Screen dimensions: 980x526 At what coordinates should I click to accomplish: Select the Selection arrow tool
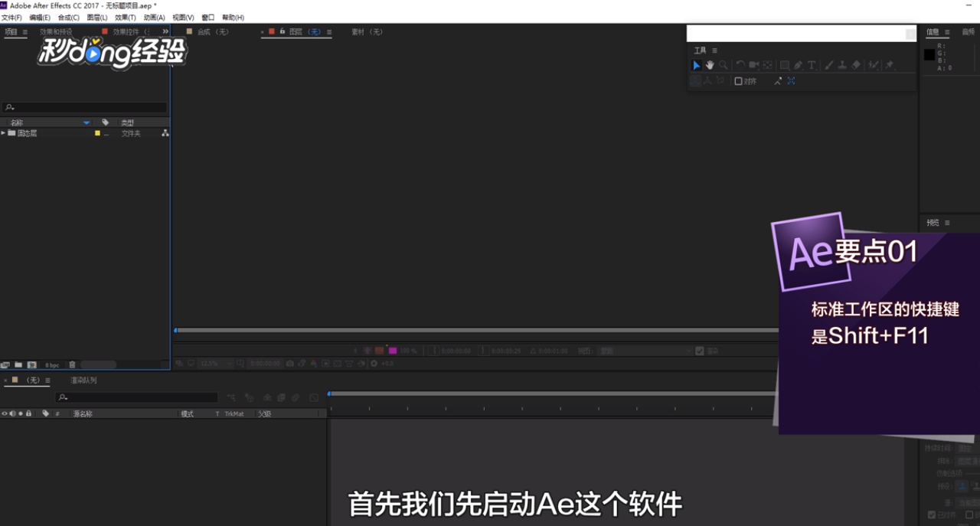point(696,65)
